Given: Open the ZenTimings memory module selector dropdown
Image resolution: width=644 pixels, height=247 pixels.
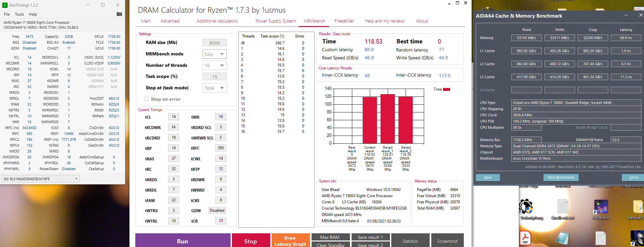Looking at the screenshot, I should pos(41,179).
